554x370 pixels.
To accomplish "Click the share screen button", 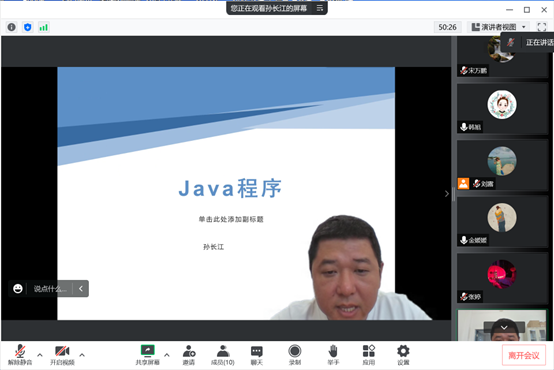I will (x=148, y=355).
